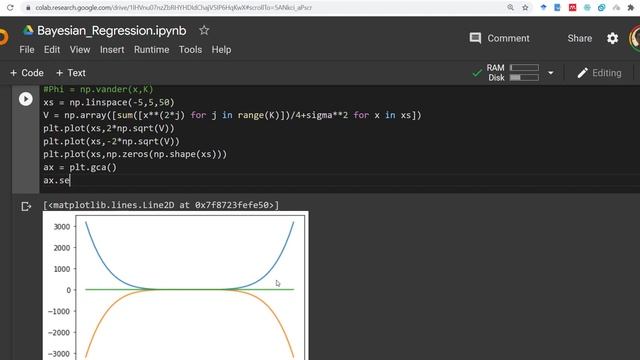Click the line xs = np.linspace(-5,5,50)
The image size is (640, 360).
point(109,102)
